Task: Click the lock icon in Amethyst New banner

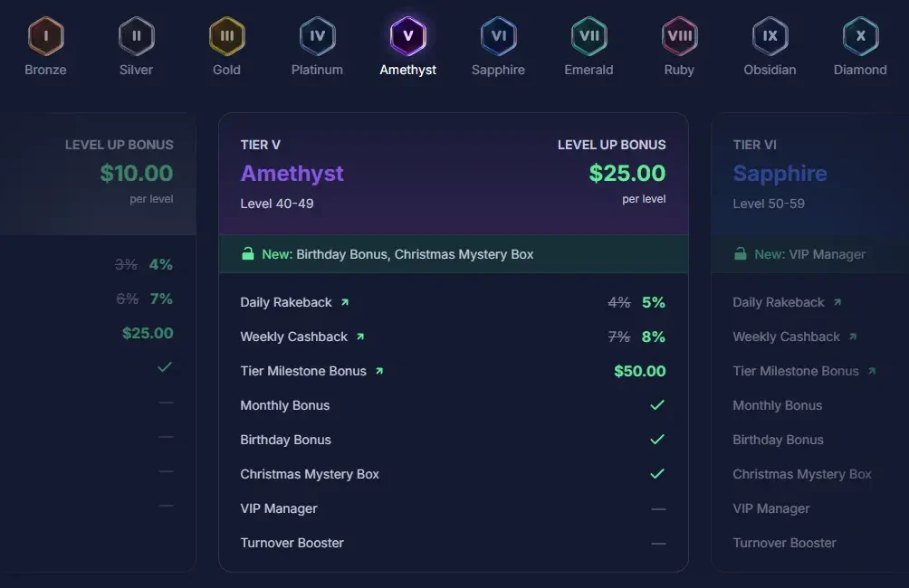Action: [x=247, y=253]
